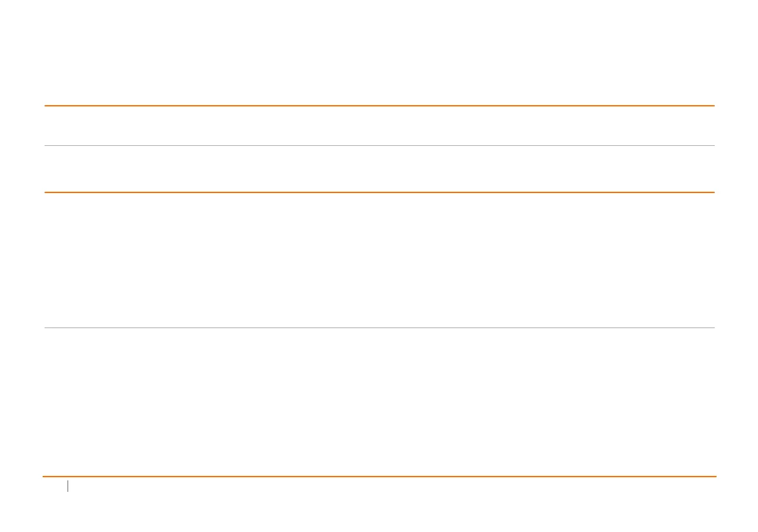Click the first thin gray divider line
This screenshot has height=532, width=758.
coord(379,146)
